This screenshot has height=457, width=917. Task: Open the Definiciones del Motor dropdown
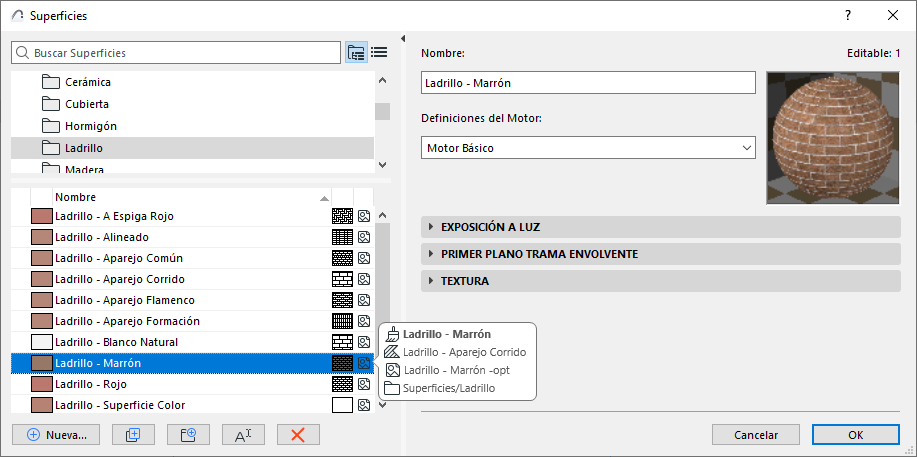point(588,148)
